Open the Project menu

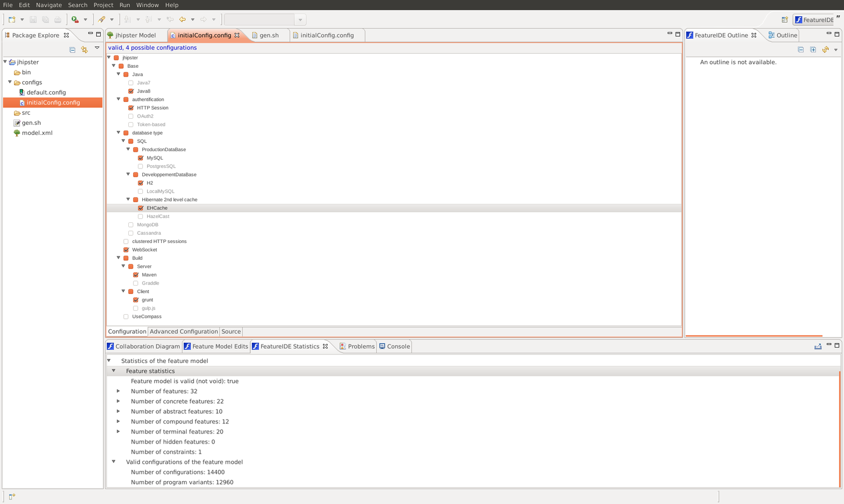pos(103,5)
